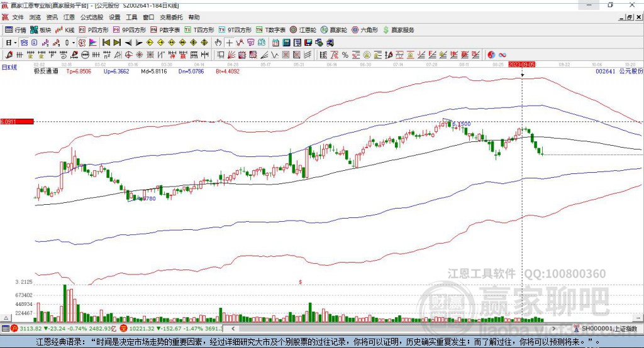Open the 交易委托 menu
Image resolution: width=644 pixels, height=348 pixels.
pyautogui.click(x=171, y=17)
